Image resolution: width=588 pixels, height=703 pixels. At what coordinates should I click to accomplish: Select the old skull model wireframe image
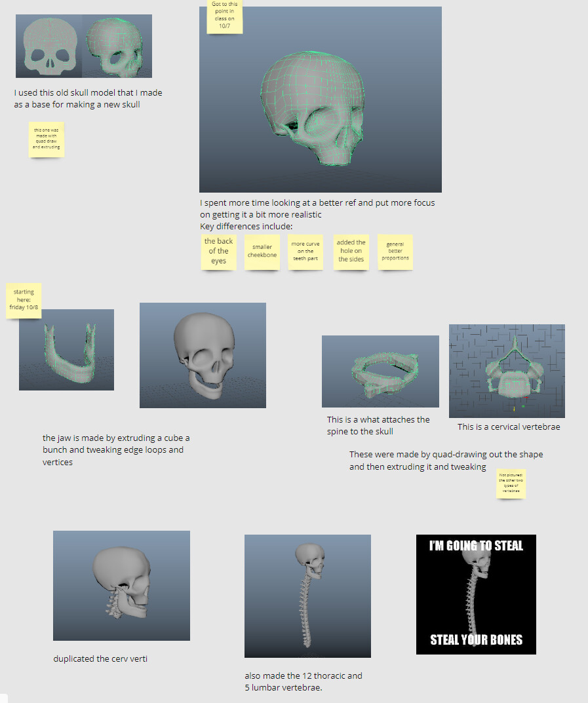pos(83,46)
